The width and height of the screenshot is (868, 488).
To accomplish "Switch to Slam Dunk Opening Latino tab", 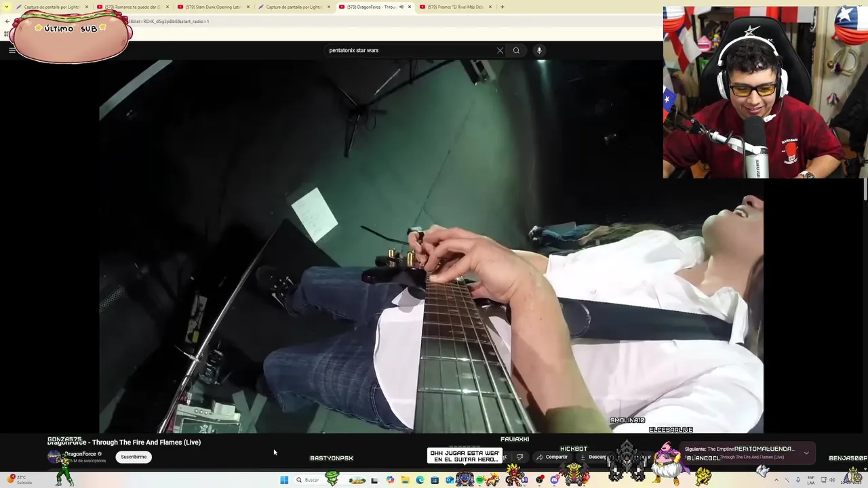I will pos(213,7).
